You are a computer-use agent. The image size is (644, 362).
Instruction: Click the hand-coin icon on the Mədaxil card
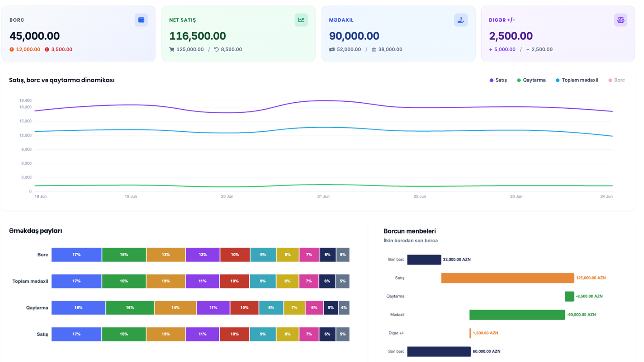coord(460,20)
